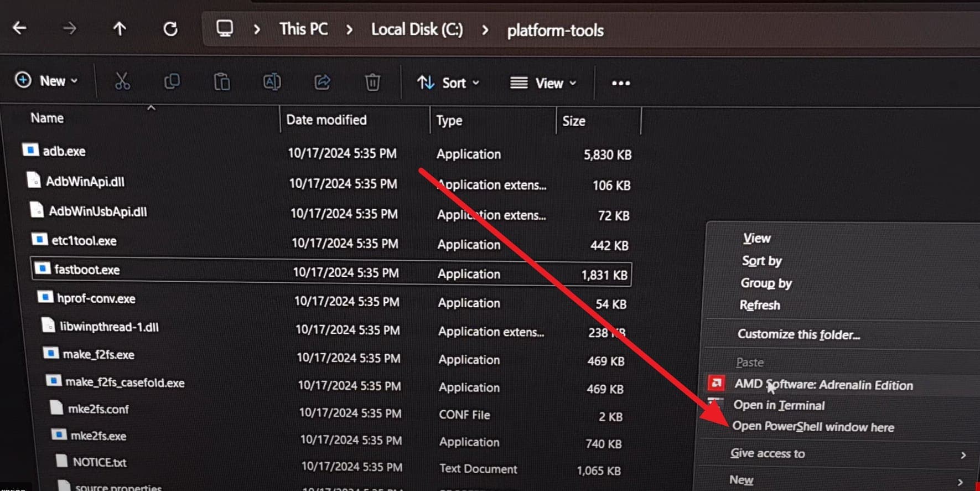This screenshot has height=491, width=980.
Task: Click the CONF File type cell
Action: pyautogui.click(x=465, y=415)
